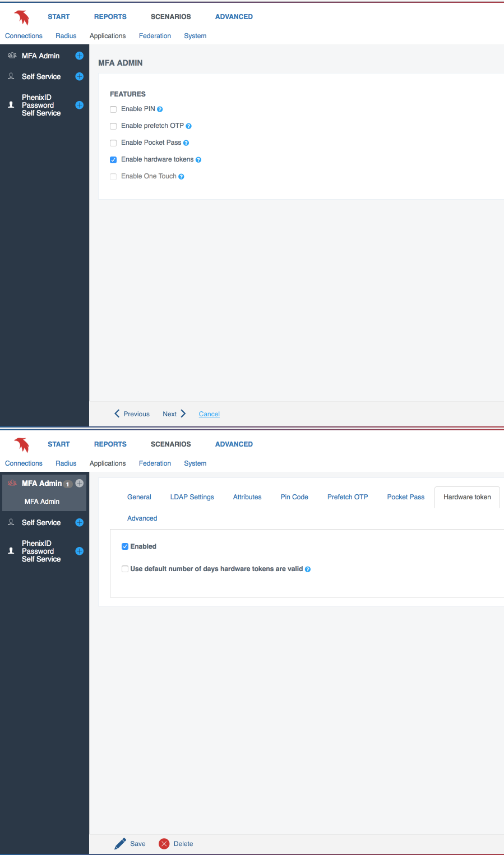
Task: Open START menu in FEATURES wizard screen
Action: pyautogui.click(x=59, y=17)
